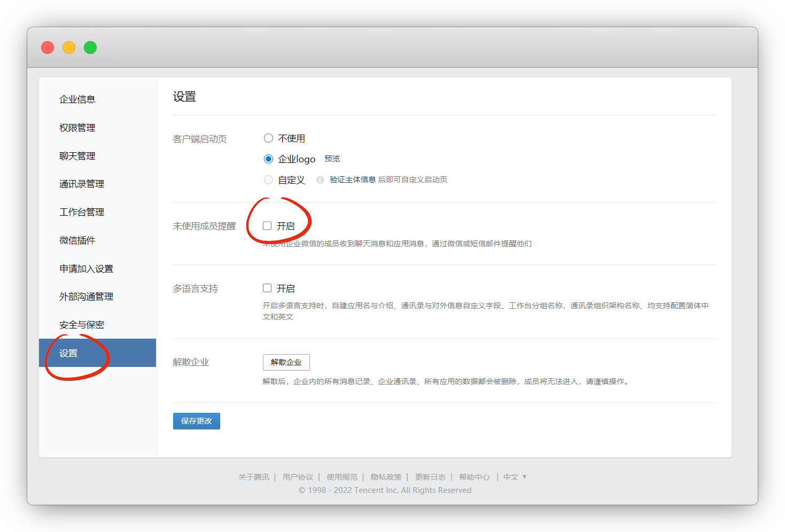Image resolution: width=785 pixels, height=532 pixels.
Task: Open 企业信息 in the sidebar
Action: (77, 99)
